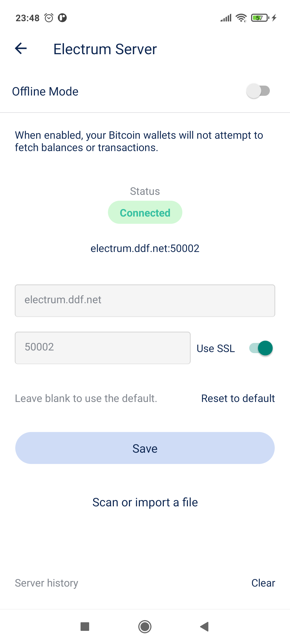This screenshot has width=290, height=644.
Task: Clear the server history
Action: pos(263,583)
